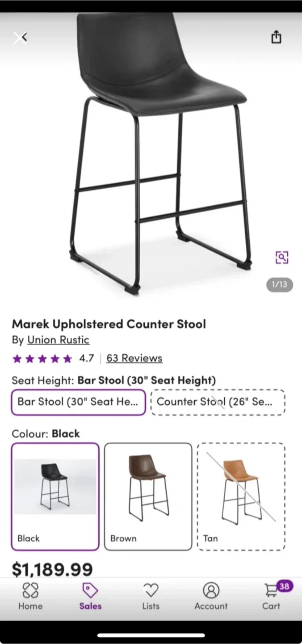Tap the Black stool thumbnail image
This screenshot has height=644, width=302.
pyautogui.click(x=55, y=485)
